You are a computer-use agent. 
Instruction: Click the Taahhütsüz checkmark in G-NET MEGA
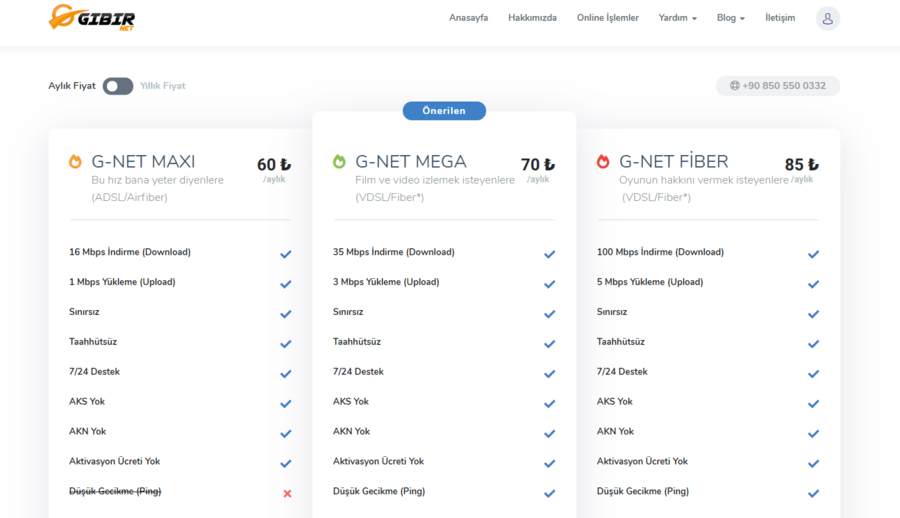click(549, 343)
